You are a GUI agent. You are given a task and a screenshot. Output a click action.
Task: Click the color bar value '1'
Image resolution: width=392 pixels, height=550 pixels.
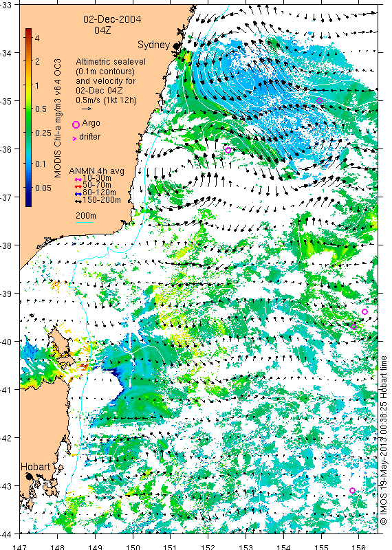[x=37, y=85]
